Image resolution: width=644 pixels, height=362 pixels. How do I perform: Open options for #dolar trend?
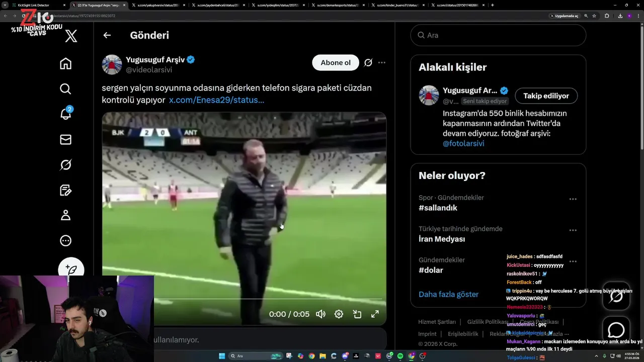tap(573, 261)
